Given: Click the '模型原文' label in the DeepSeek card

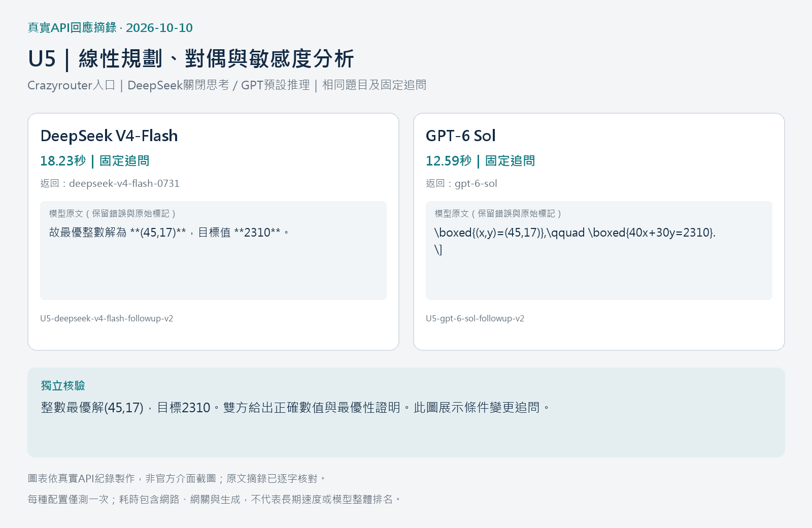Looking at the screenshot, I should tap(113, 214).
